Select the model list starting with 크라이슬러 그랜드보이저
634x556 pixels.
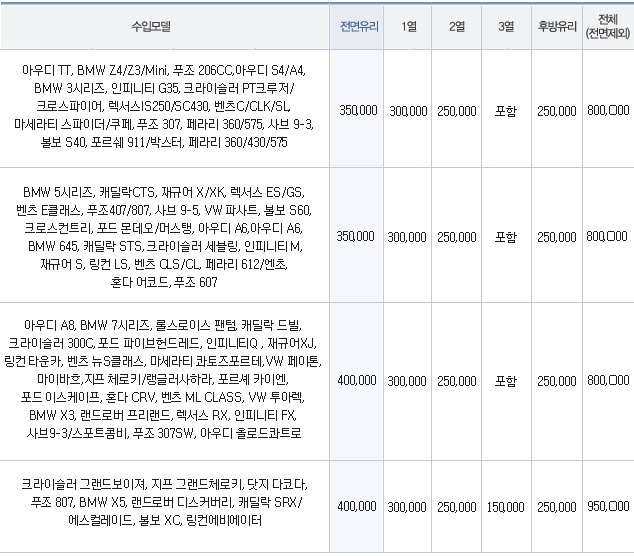point(165,502)
